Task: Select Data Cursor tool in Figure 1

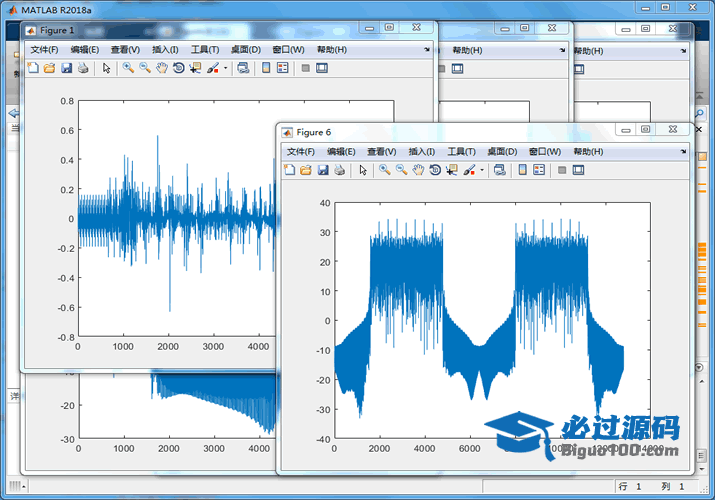Action: [x=195, y=68]
